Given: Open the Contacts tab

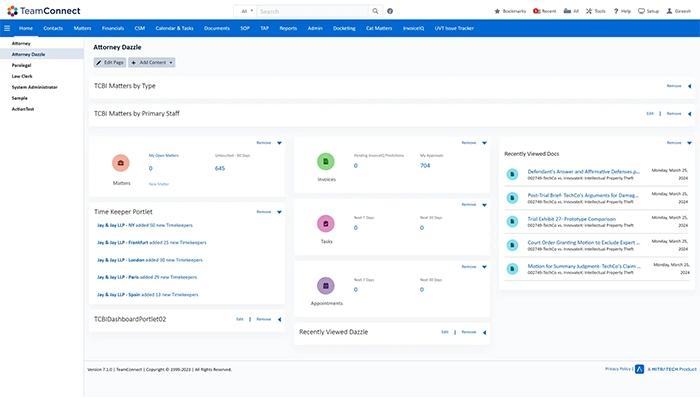Looking at the screenshot, I should (53, 28).
